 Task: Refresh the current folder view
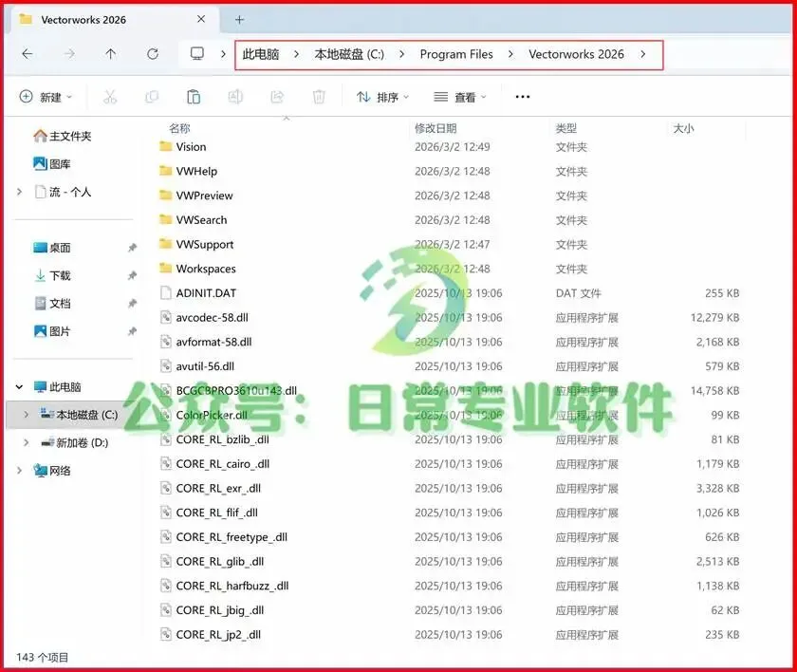pyautogui.click(x=153, y=54)
